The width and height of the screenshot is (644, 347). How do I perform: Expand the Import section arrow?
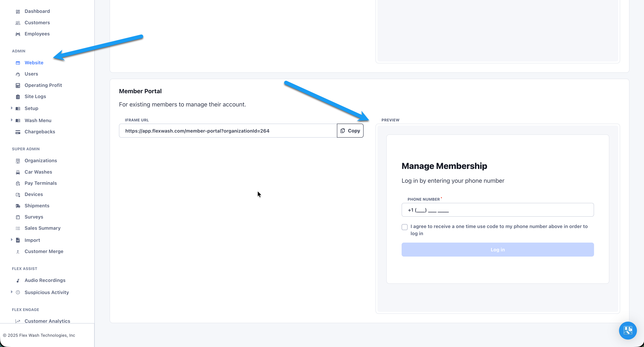coord(12,240)
